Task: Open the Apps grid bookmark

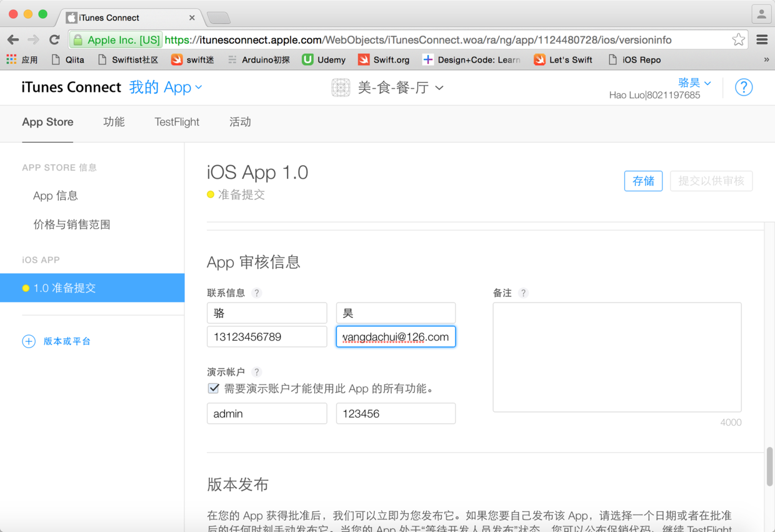Action: [x=22, y=60]
